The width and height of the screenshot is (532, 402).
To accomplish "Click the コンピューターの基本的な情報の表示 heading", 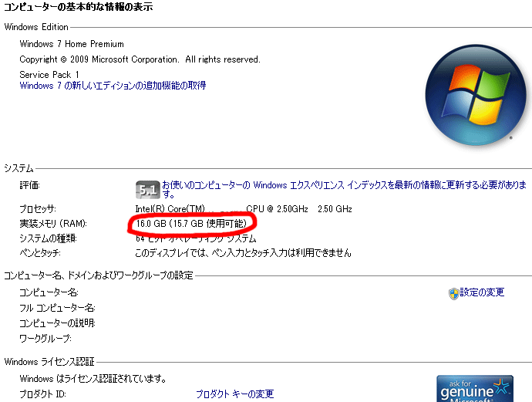I will click(79, 6).
